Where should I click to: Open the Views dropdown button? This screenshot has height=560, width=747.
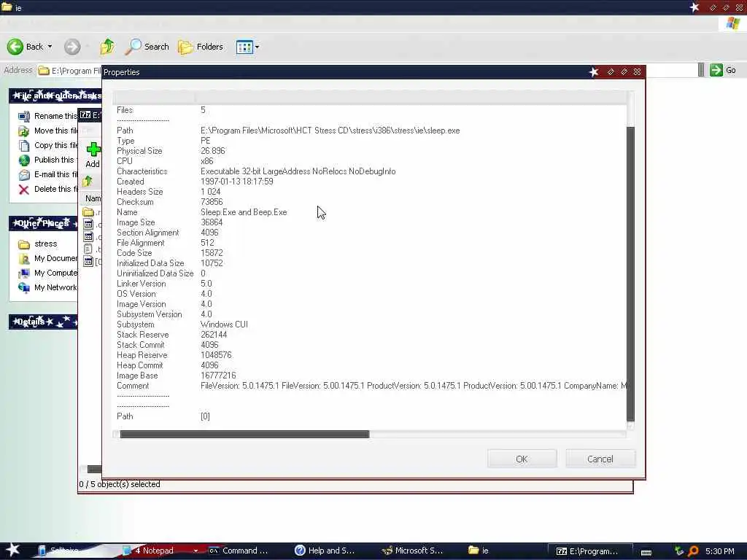(x=248, y=47)
